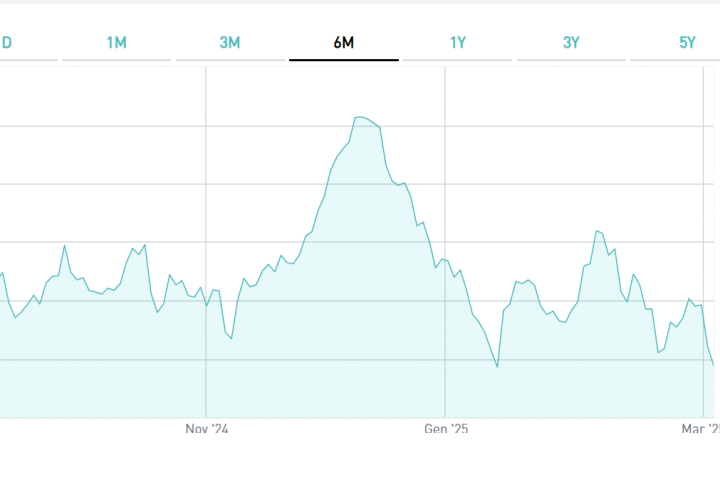Click the lowest trough after Gen '25

coord(497,367)
